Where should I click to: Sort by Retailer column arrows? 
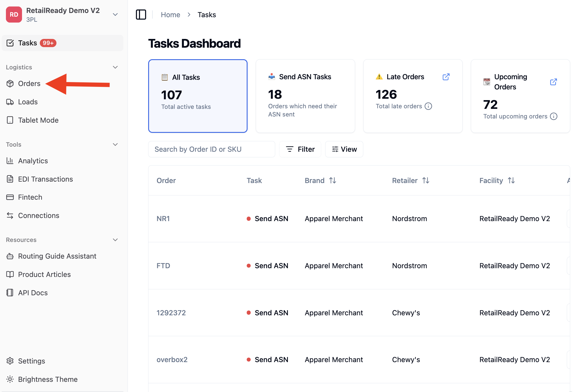click(426, 180)
